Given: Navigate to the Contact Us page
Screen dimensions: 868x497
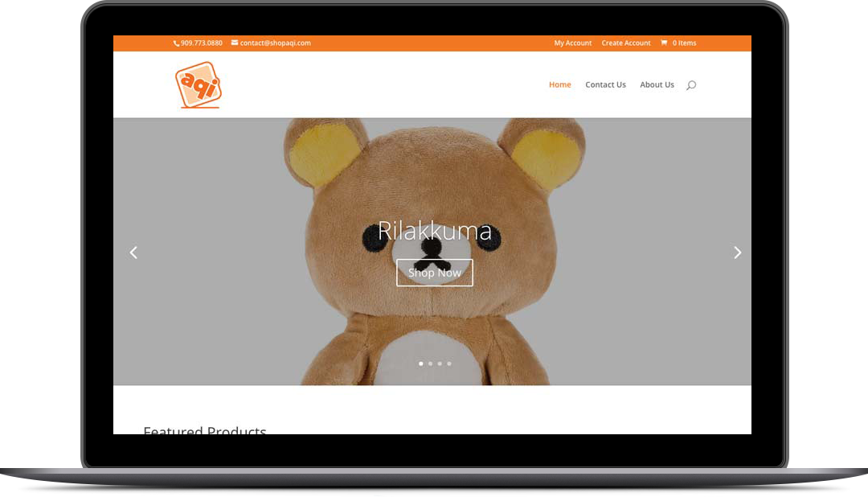Looking at the screenshot, I should click(x=605, y=84).
